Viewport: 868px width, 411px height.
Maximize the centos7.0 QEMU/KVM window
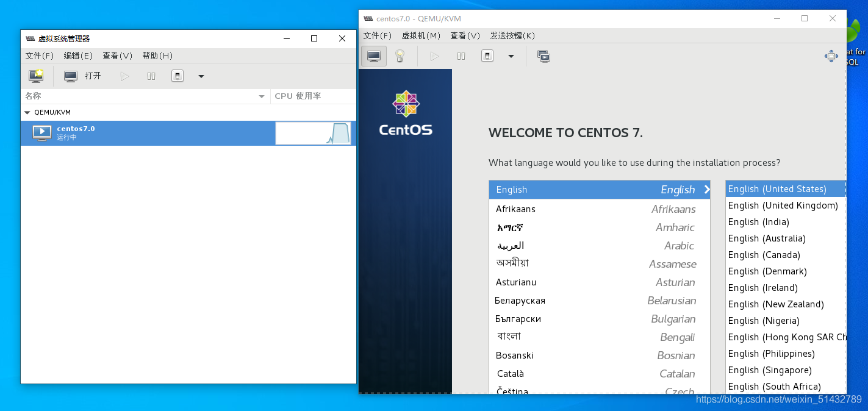click(x=805, y=18)
